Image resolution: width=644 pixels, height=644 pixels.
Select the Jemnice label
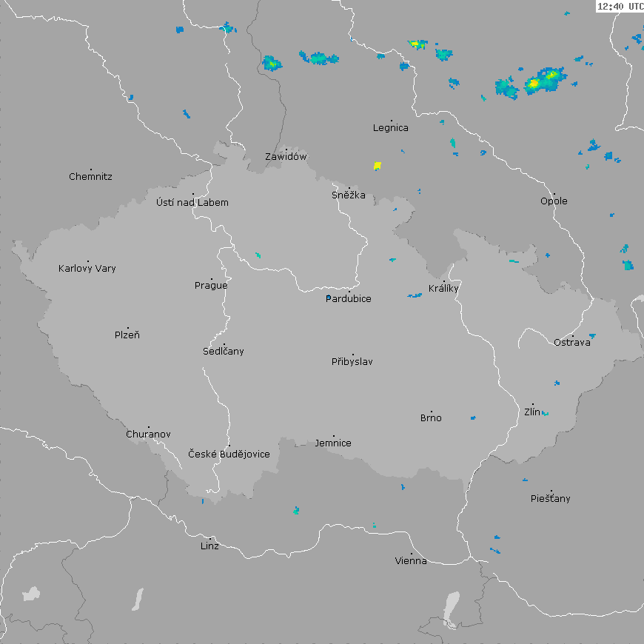click(333, 443)
